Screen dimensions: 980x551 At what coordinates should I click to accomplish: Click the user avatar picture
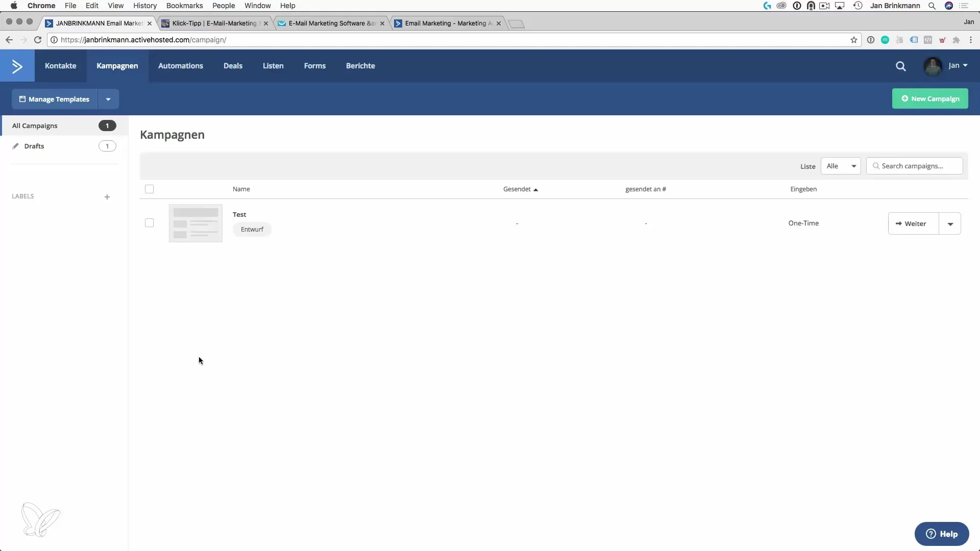point(933,66)
